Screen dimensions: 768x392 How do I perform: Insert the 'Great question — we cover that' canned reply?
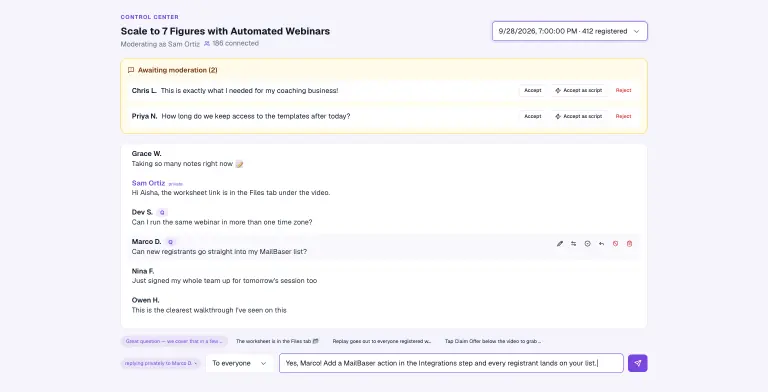click(x=174, y=341)
